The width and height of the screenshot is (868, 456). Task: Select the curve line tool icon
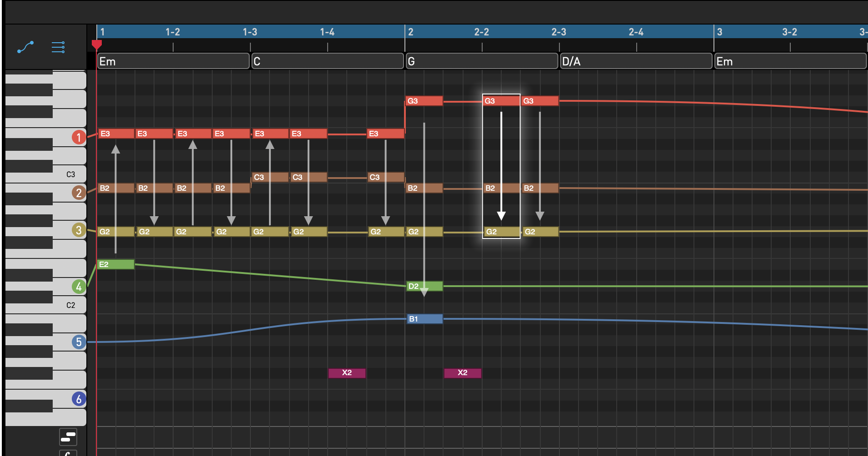[x=25, y=47]
